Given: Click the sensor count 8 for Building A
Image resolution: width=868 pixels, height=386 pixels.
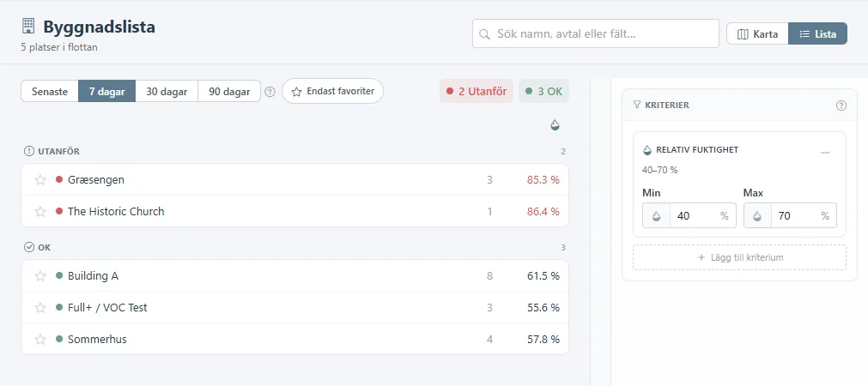Looking at the screenshot, I should (489, 276).
